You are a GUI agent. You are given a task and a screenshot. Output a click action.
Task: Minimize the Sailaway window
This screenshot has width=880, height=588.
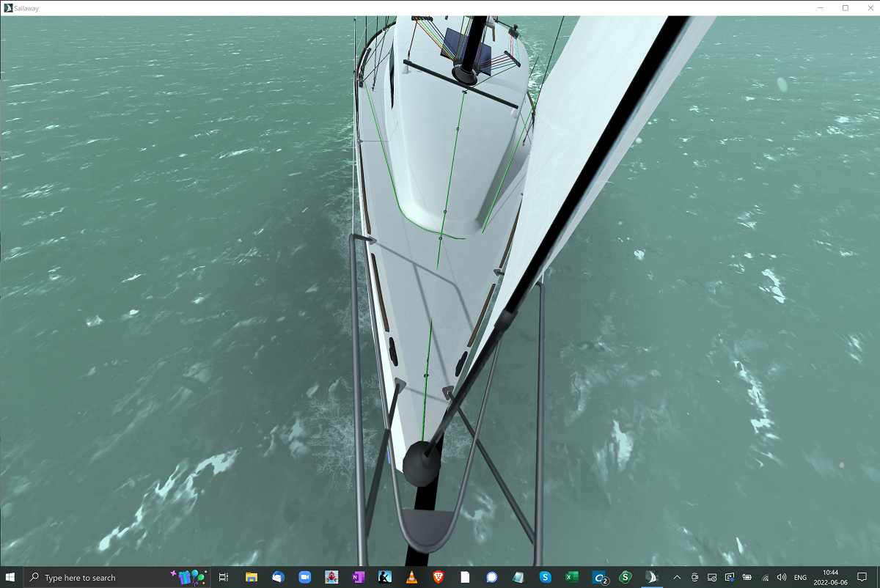click(x=822, y=8)
